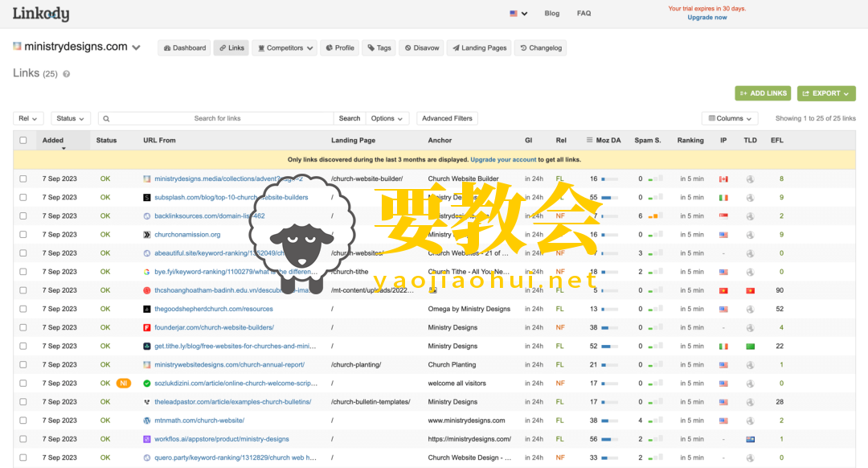868x468 pixels.
Task: Check the ministrydesigns.media row checkbox
Action: point(23,179)
